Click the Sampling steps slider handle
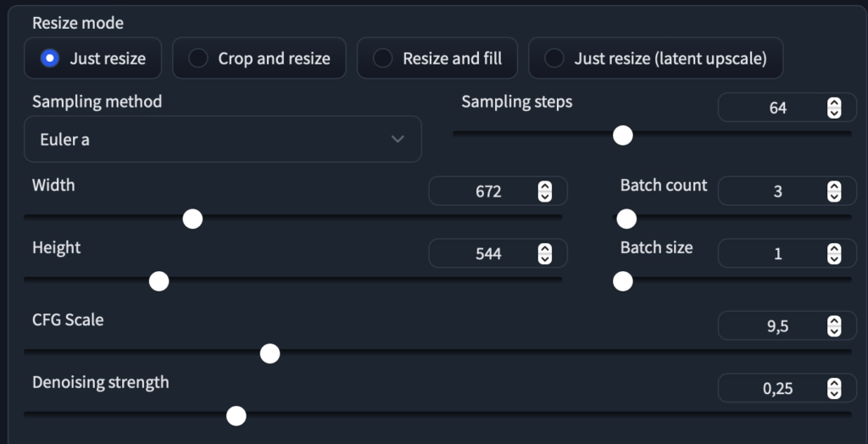868x444 pixels. pos(623,135)
